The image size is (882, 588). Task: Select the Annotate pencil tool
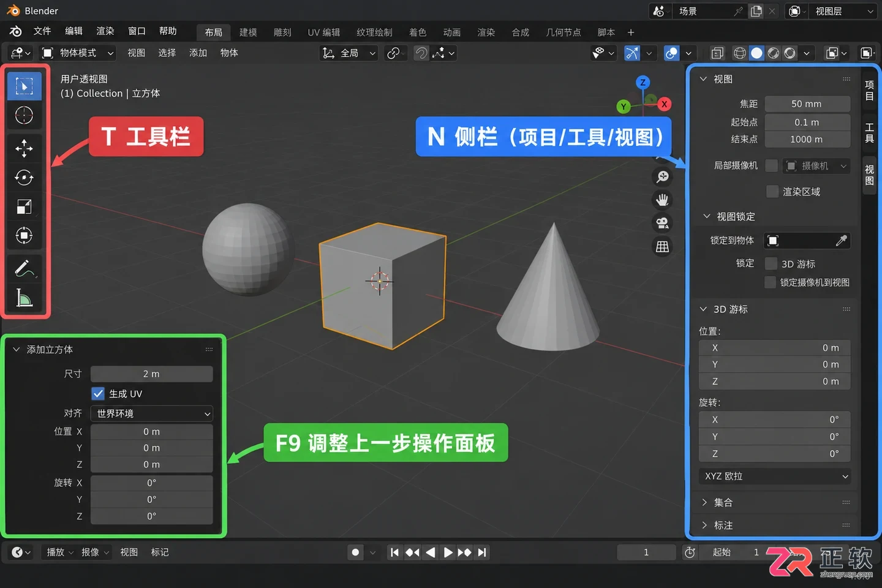[24, 268]
